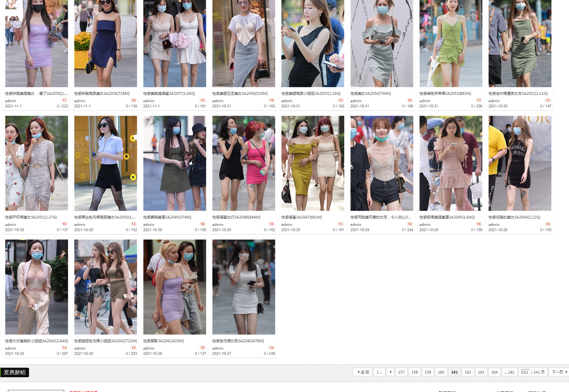569x392 pixels.
Task: Open thumbnail of post 3A2043
Action: [x=37, y=287]
